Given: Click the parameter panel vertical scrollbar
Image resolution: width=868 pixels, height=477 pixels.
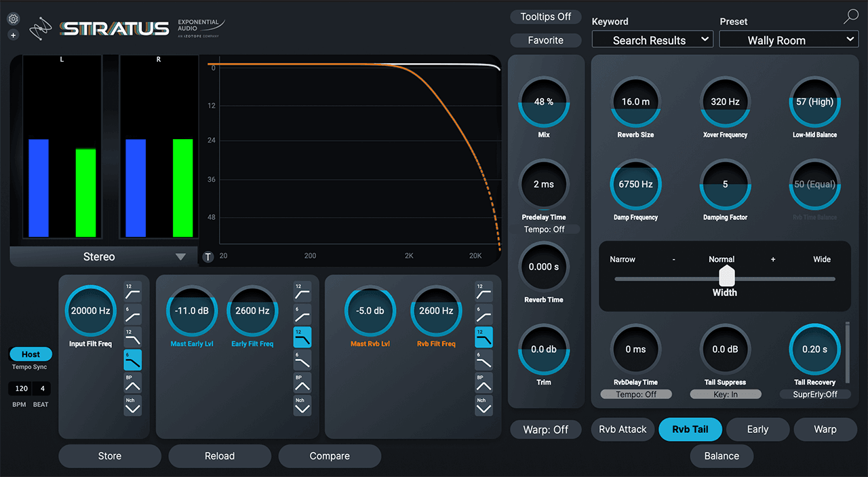Looking at the screenshot, I should coord(847,351).
